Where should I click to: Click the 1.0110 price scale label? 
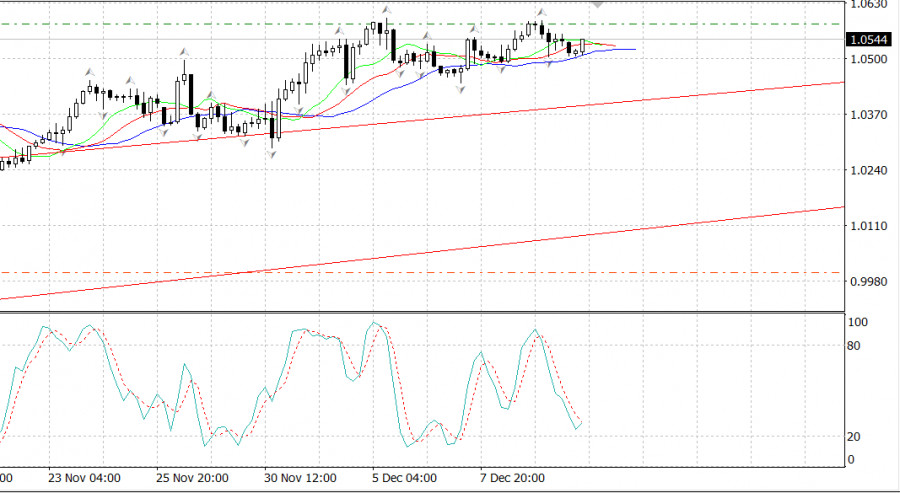(x=866, y=227)
